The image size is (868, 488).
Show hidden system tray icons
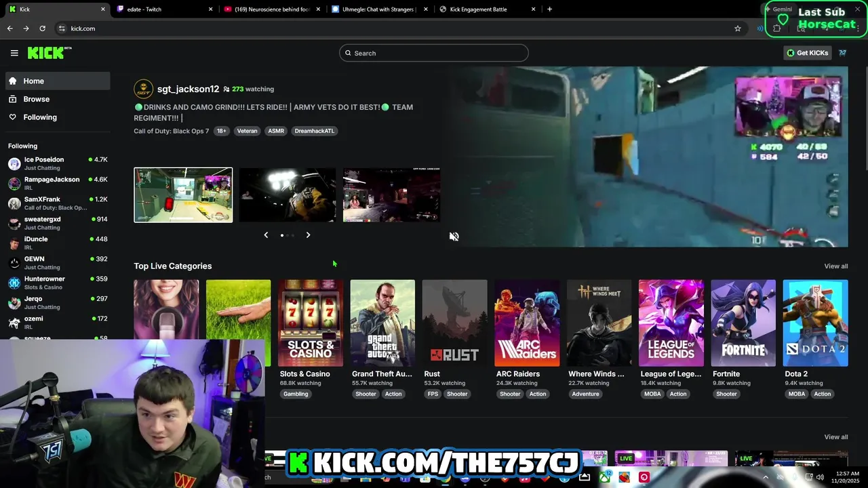coord(766,477)
